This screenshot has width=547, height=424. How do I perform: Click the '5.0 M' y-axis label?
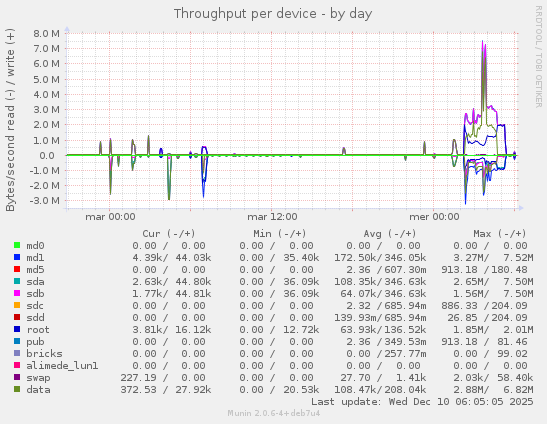click(46, 79)
